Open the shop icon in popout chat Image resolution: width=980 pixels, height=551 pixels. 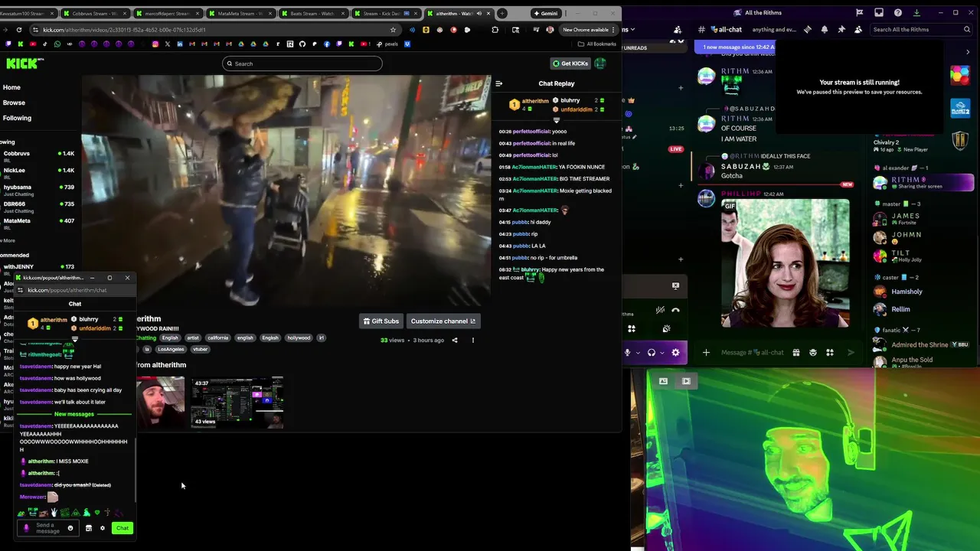pyautogui.click(x=88, y=528)
